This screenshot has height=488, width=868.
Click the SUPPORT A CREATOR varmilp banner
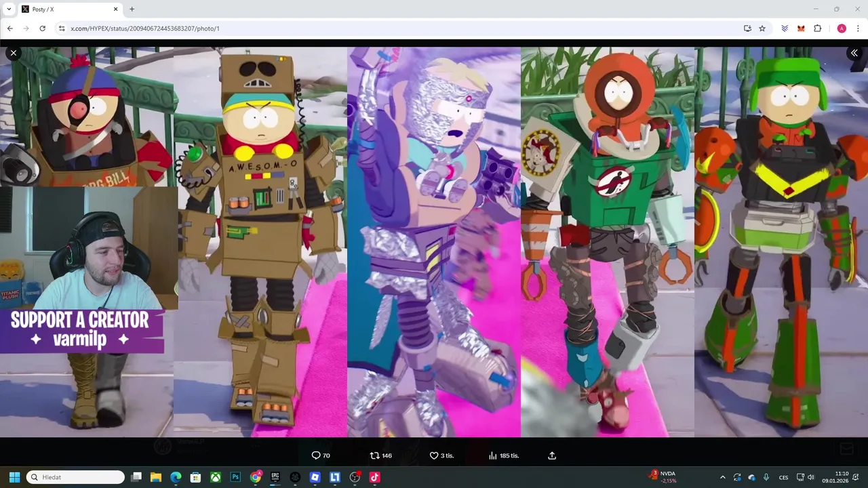[x=81, y=330]
